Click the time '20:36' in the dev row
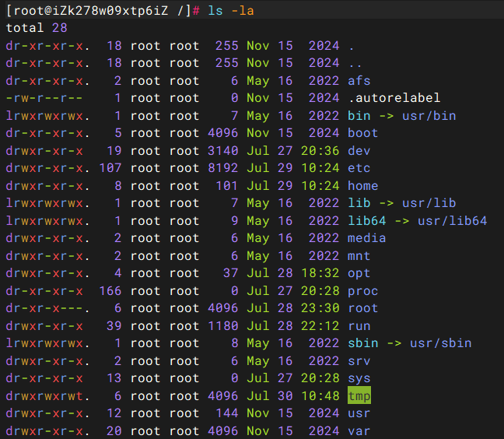This screenshot has height=439, width=504. pyautogui.click(x=320, y=150)
